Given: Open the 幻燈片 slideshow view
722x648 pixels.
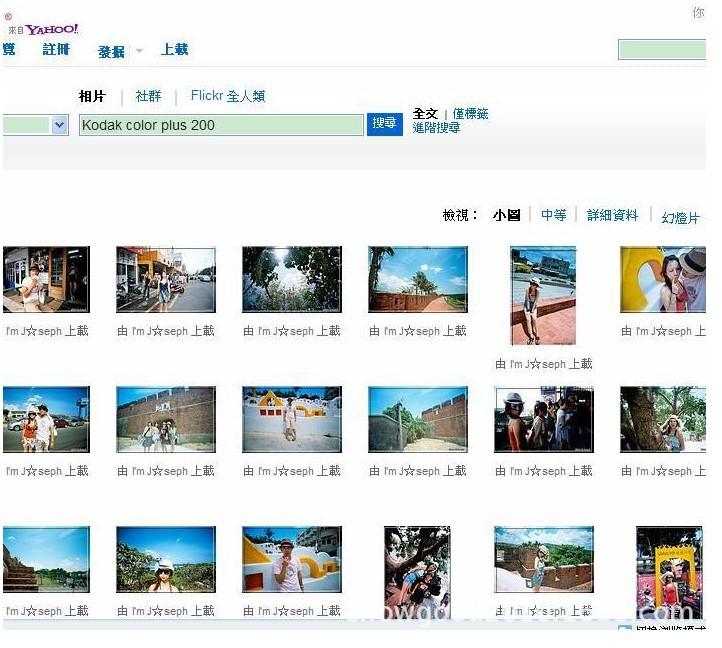Looking at the screenshot, I should tap(680, 217).
